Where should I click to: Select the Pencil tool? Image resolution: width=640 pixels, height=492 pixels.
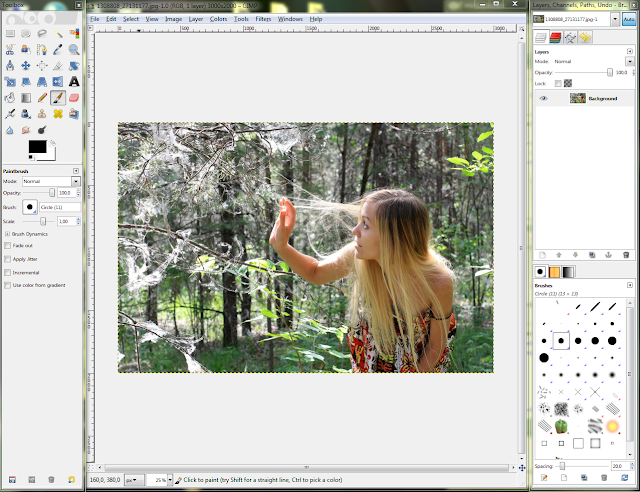42,98
